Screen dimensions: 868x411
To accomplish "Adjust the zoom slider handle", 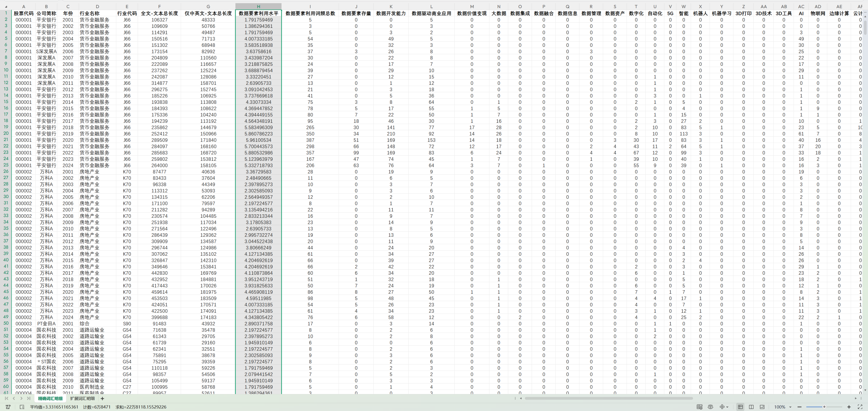I will pos(824,407).
